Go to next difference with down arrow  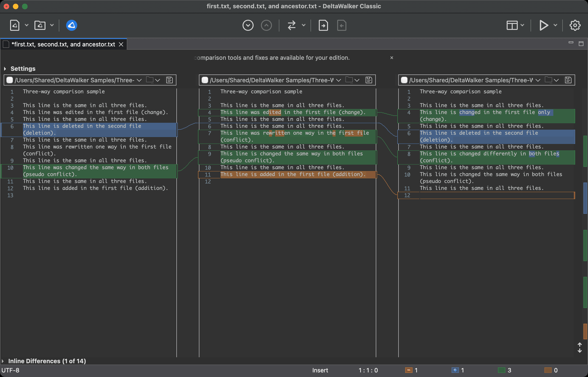[248, 25]
